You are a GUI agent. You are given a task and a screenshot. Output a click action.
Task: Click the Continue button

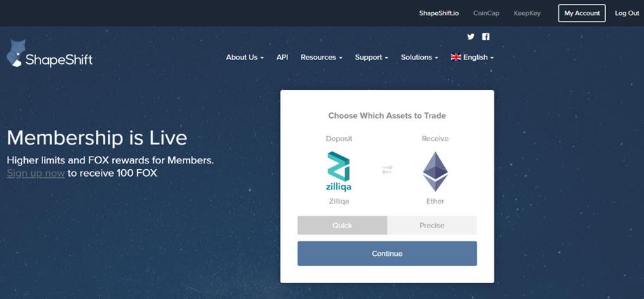pos(387,253)
